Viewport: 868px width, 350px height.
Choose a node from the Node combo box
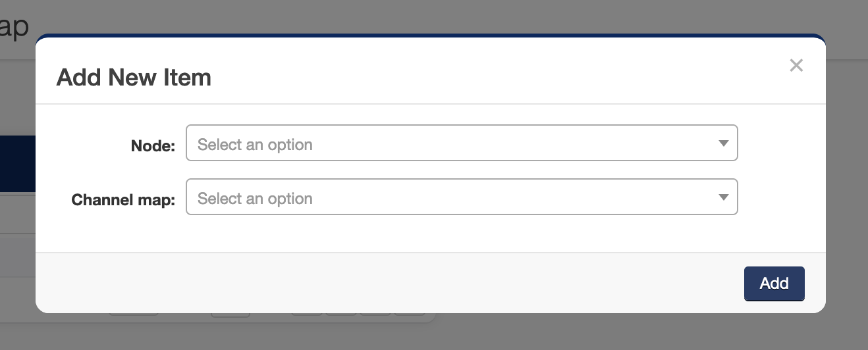coord(461,143)
